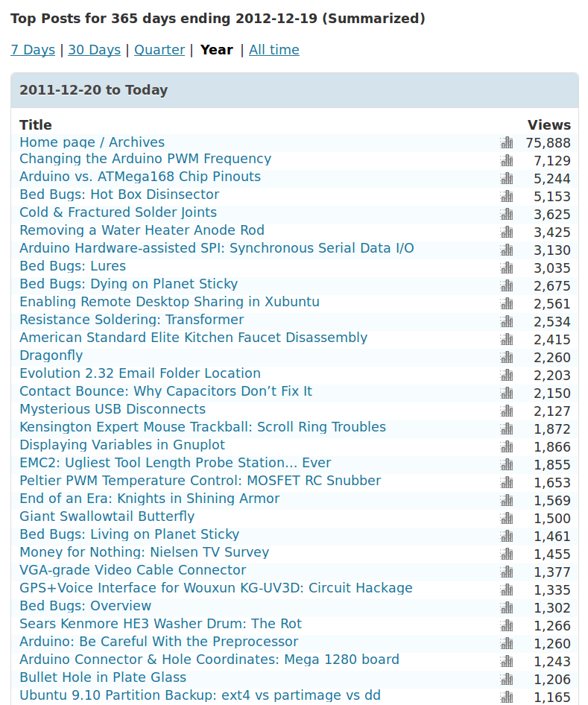
Task: Open Sears Kenmore HE3 Washer Drum post
Action: [x=160, y=624]
